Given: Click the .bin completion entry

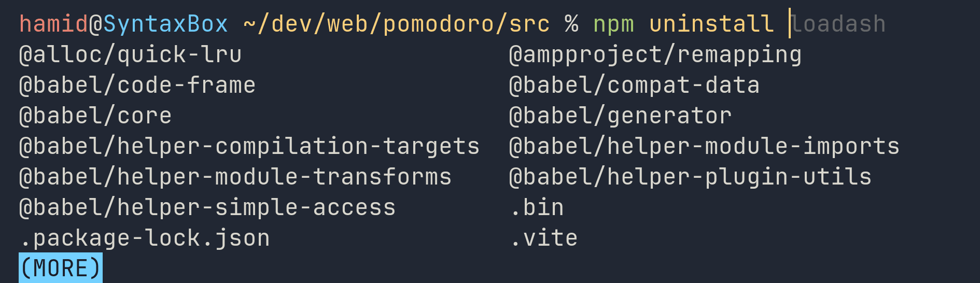Looking at the screenshot, I should click(537, 208).
